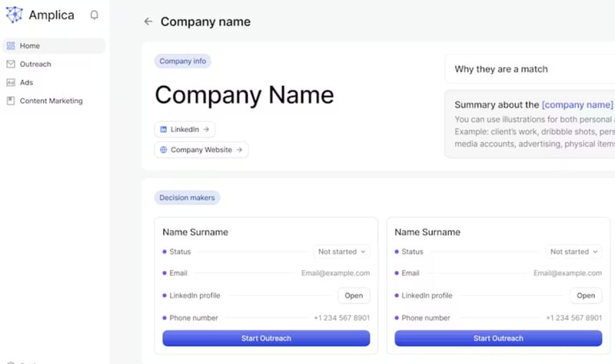Open the second contact's Status dropdown
This screenshot has width=615, height=364.
tap(573, 252)
